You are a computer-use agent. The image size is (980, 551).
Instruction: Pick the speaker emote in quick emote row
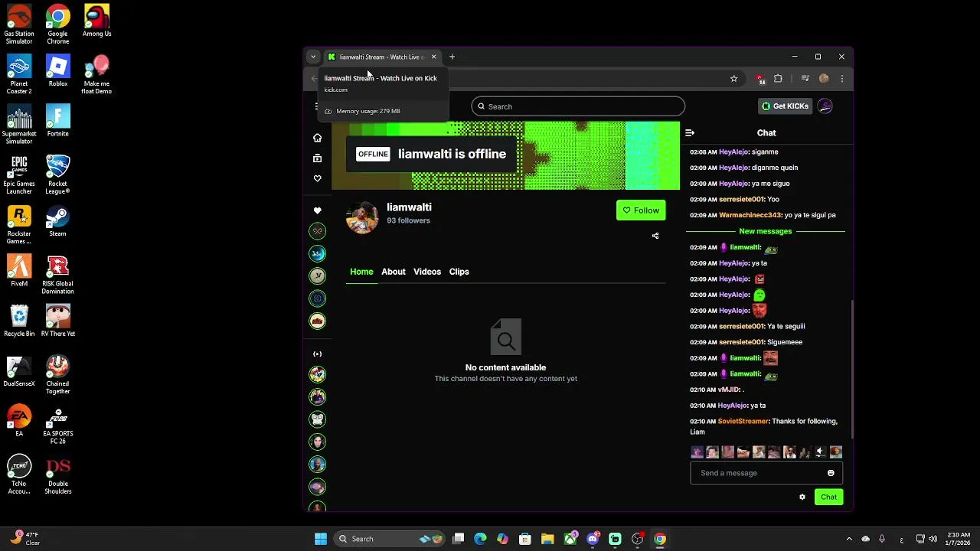(820, 452)
